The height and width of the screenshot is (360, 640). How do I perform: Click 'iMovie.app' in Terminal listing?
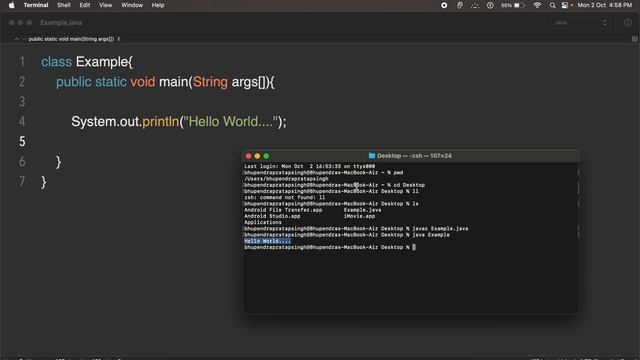tap(359, 216)
